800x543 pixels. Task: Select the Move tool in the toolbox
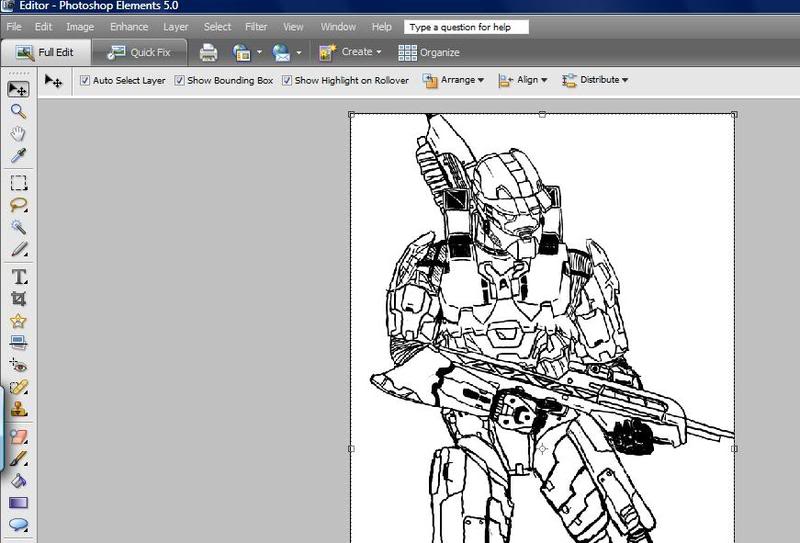coord(18,89)
